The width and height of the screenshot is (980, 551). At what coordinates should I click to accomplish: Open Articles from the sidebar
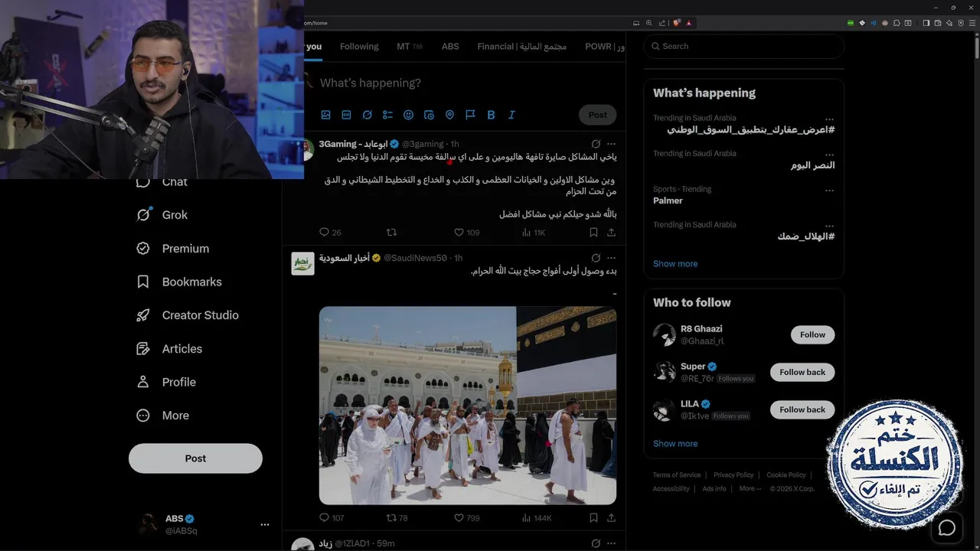(x=169, y=349)
